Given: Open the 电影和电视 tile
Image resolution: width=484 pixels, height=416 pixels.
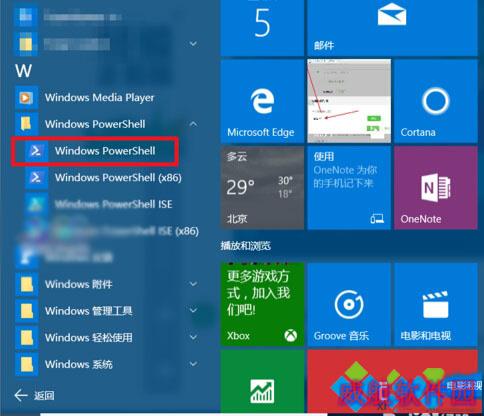Looking at the screenshot, I should [435, 304].
